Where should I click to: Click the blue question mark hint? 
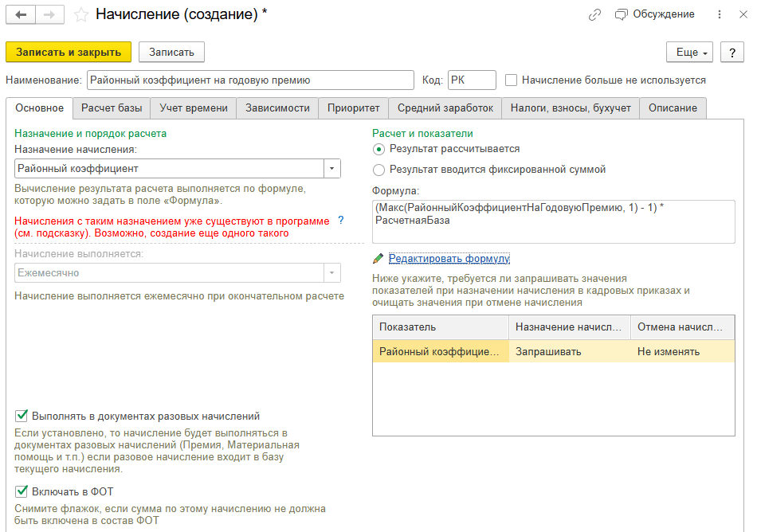(x=341, y=220)
